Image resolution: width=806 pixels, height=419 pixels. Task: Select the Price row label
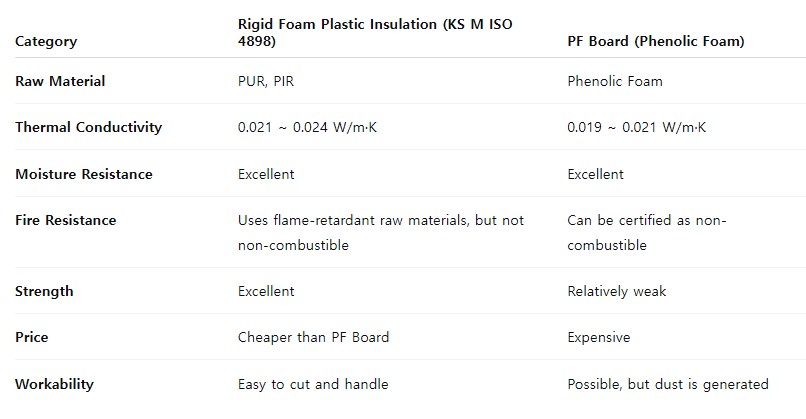31,337
